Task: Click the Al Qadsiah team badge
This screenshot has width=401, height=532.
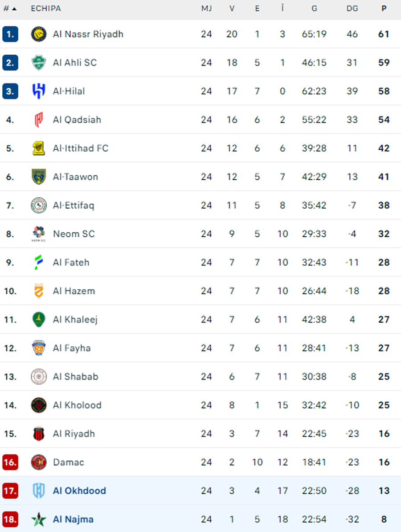Action: point(39,120)
